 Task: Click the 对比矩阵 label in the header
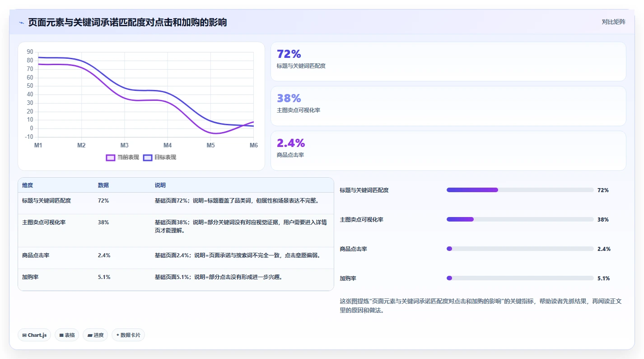613,22
